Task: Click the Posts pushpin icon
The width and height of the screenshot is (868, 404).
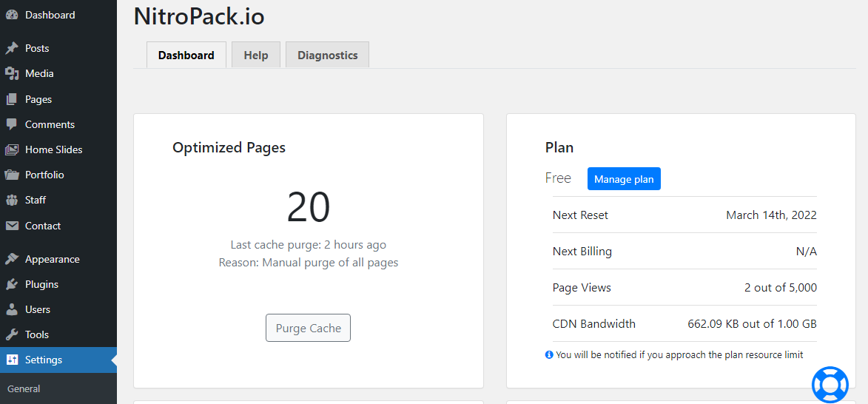Action: [12, 48]
